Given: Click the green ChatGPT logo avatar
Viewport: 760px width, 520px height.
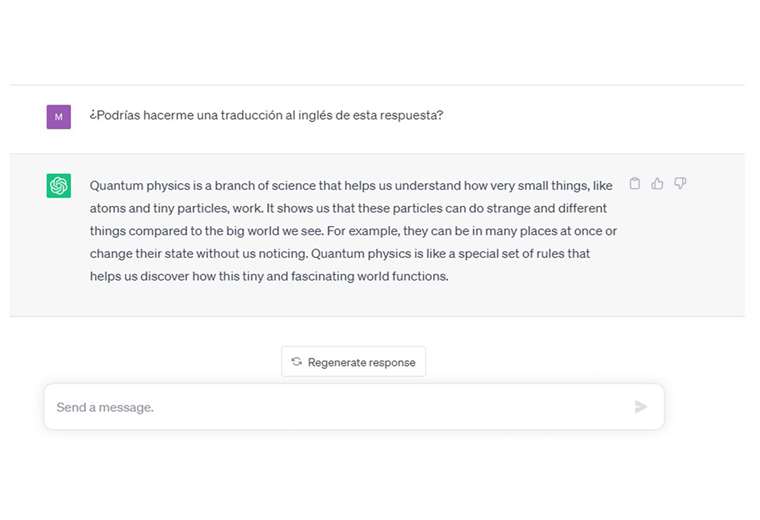Looking at the screenshot, I should [x=59, y=186].
